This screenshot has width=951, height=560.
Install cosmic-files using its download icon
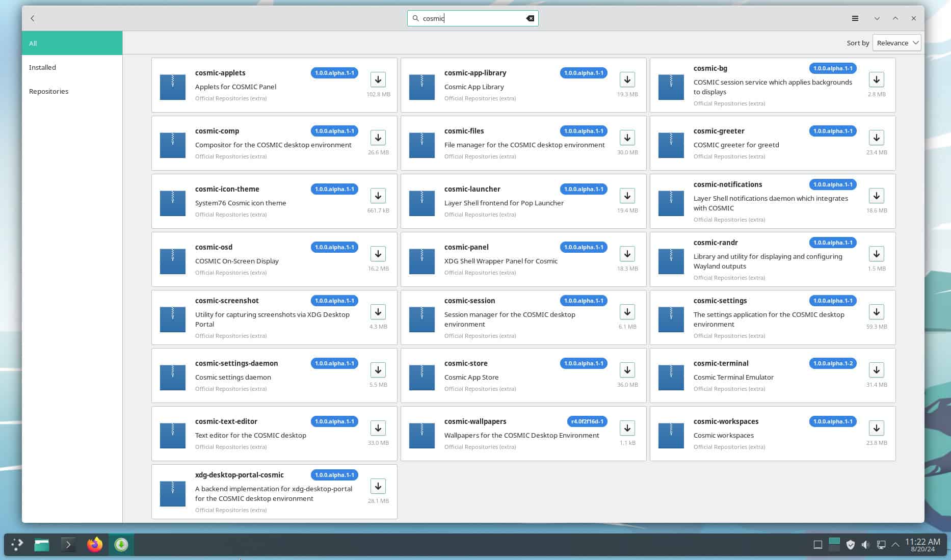point(627,138)
